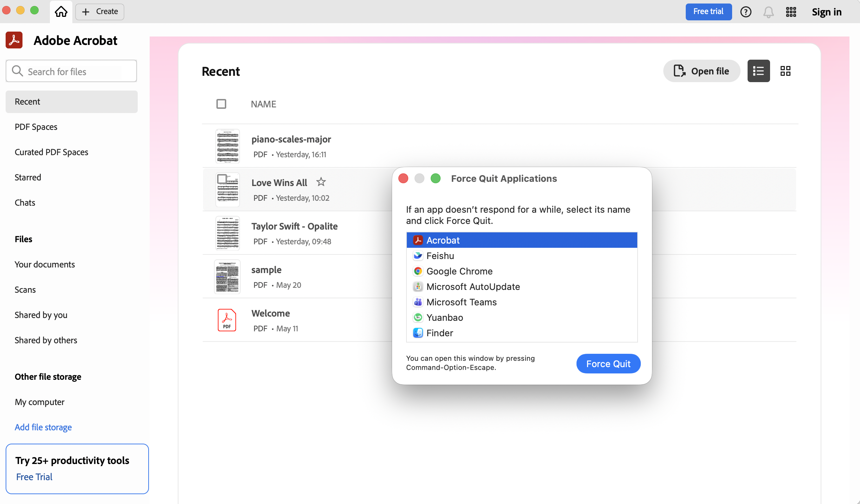Open Scans in the sidebar

click(x=25, y=290)
